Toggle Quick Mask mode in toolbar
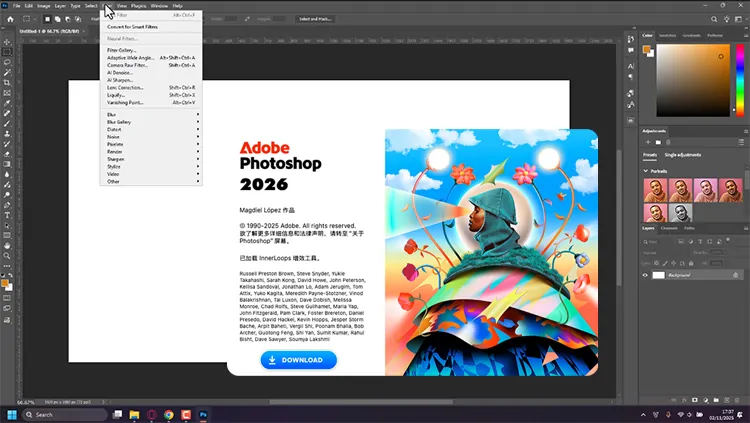Screen dimensions: 750x423 click(x=7, y=298)
